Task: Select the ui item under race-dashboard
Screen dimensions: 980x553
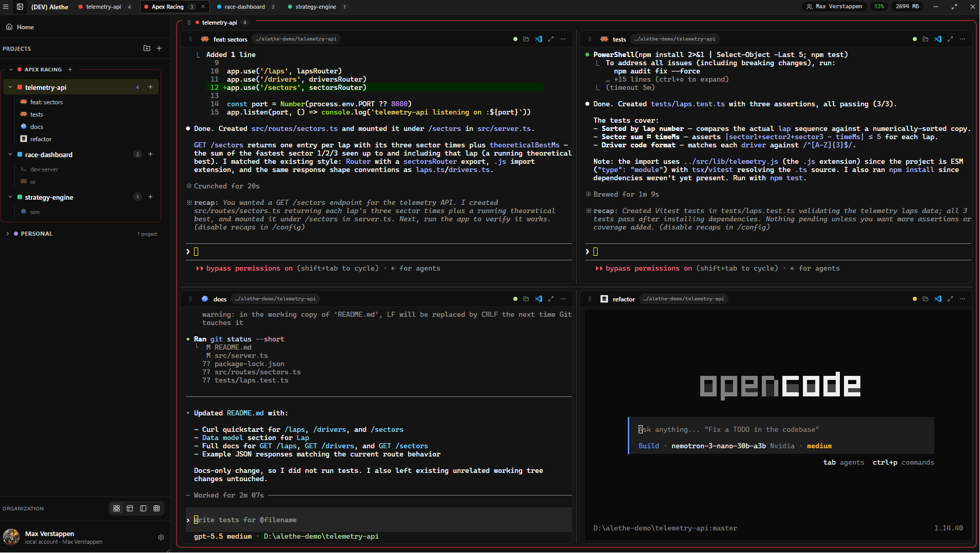Action: point(32,182)
